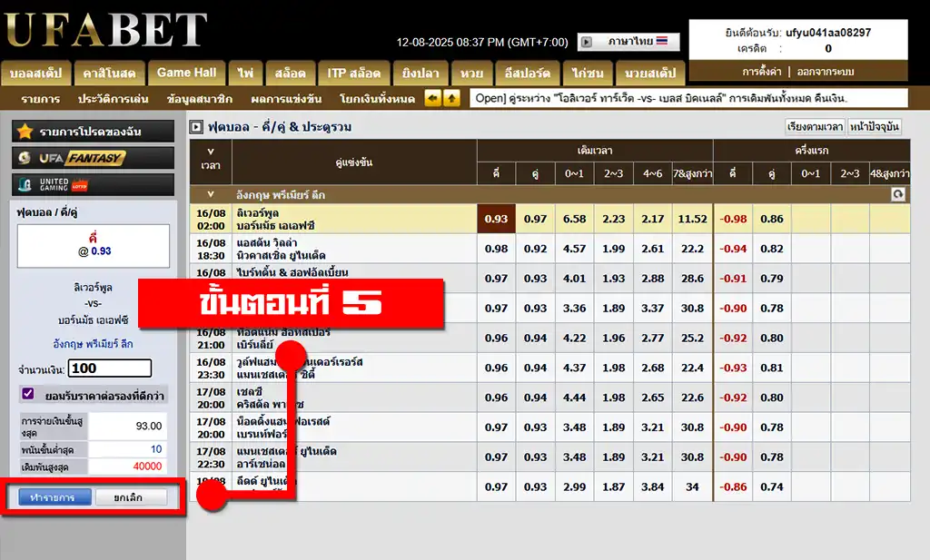Open ข้อมูลสมาชิก member info
Viewport: 930px width, 560px height.
pos(200,99)
